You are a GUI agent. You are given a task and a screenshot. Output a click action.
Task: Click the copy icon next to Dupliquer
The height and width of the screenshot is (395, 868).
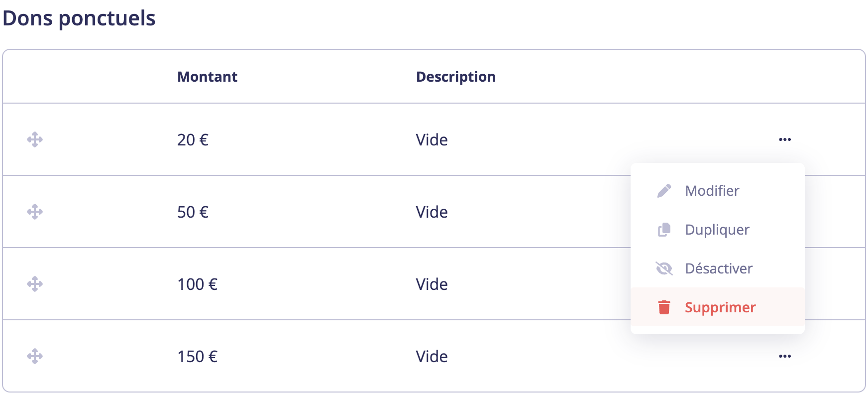point(664,230)
